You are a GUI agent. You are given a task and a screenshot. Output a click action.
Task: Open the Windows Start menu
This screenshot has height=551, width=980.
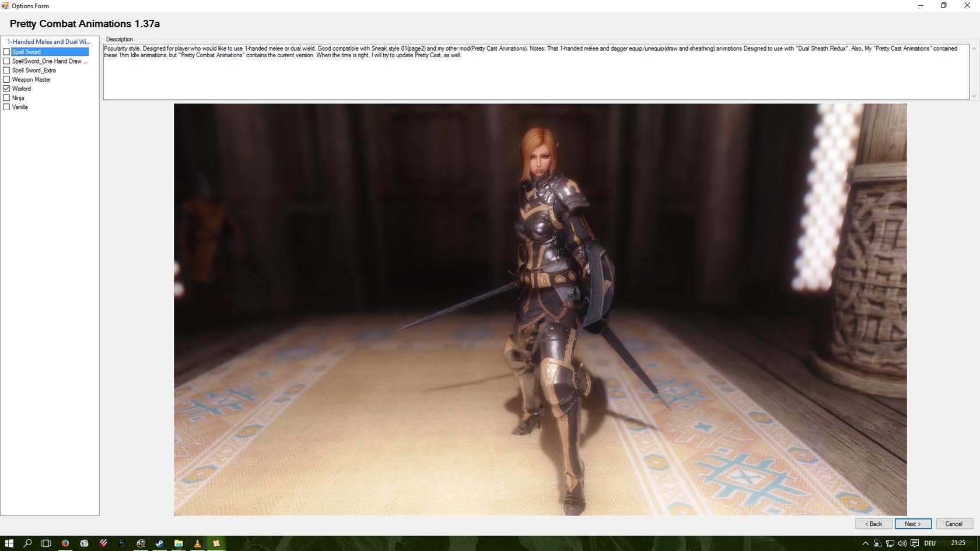pyautogui.click(x=9, y=543)
